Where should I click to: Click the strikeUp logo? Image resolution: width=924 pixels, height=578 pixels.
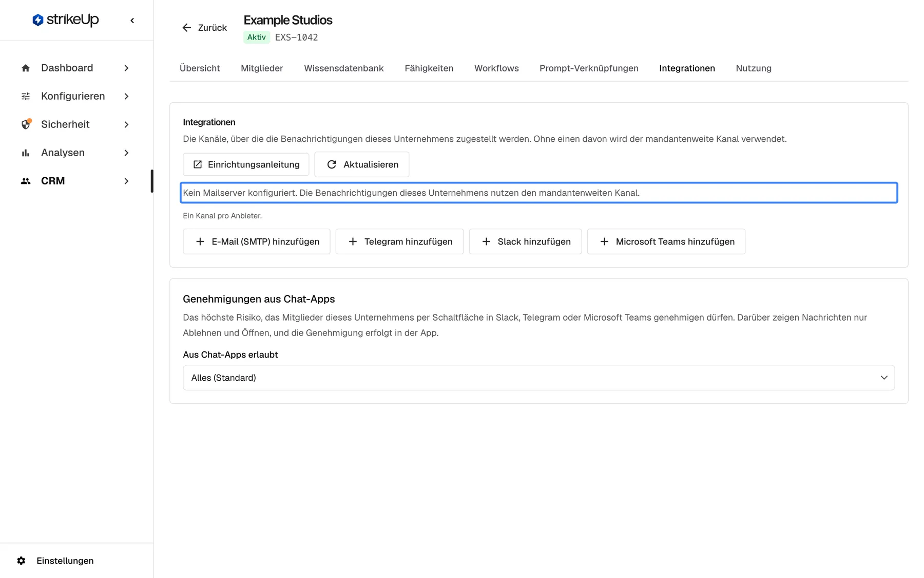[x=65, y=20]
